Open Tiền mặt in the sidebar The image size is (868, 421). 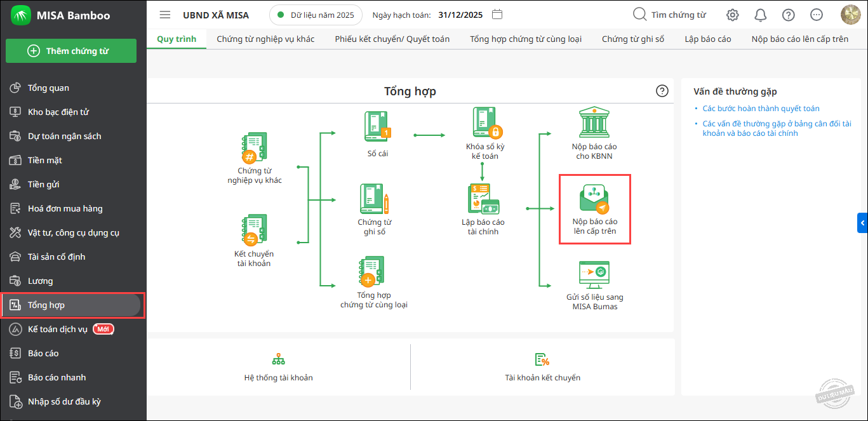coord(73,161)
